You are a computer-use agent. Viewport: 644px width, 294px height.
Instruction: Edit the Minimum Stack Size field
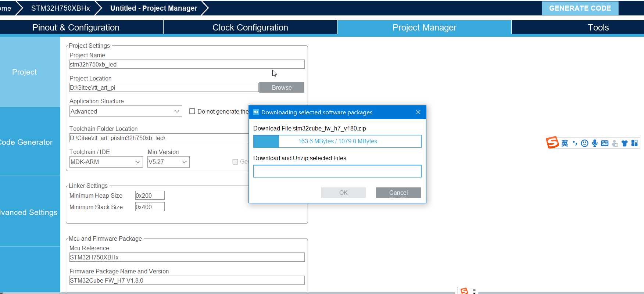[150, 207]
